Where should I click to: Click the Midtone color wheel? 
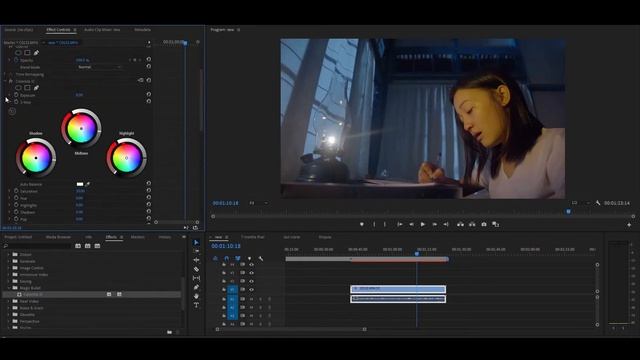(81, 128)
